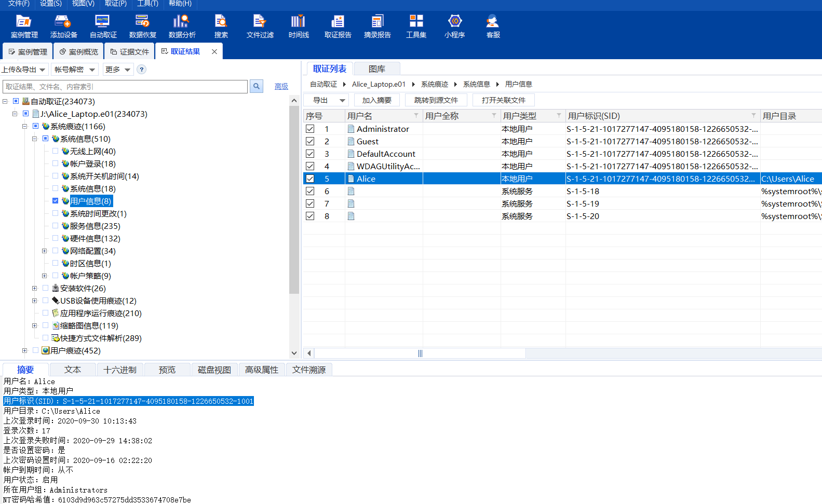Switch to the 证据文件 tab

pos(129,52)
